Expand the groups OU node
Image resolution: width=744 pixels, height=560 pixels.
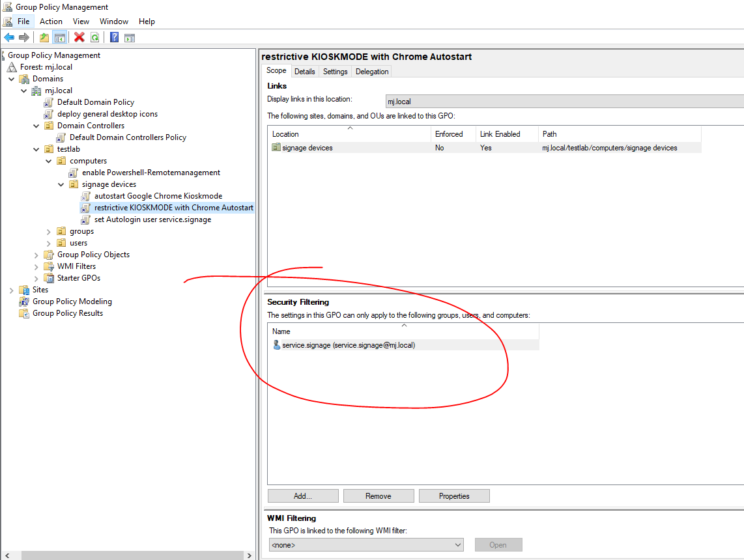click(x=48, y=231)
